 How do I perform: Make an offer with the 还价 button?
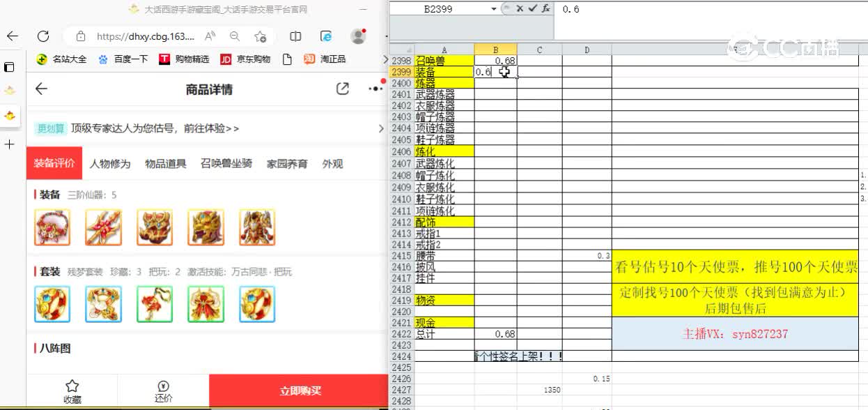(163, 392)
